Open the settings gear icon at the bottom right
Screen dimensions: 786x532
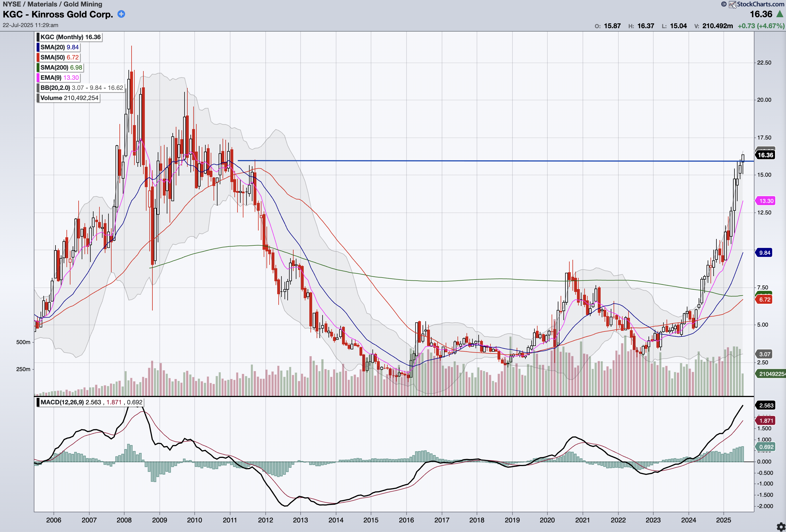tap(781, 527)
